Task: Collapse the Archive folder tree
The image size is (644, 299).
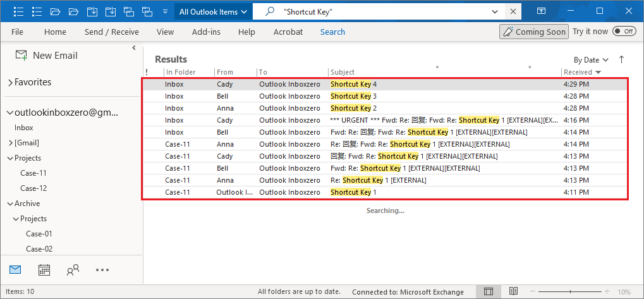Action: (10, 204)
